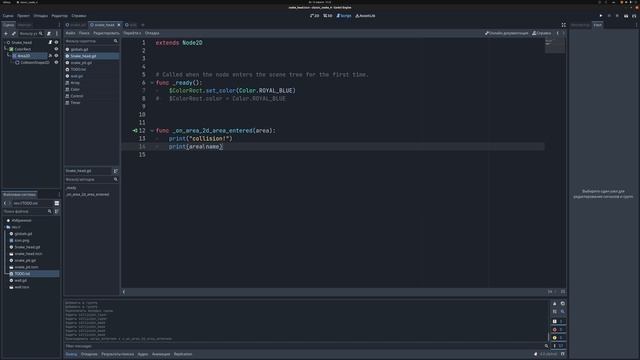Toggle method list sort order icon

[x=116, y=171]
